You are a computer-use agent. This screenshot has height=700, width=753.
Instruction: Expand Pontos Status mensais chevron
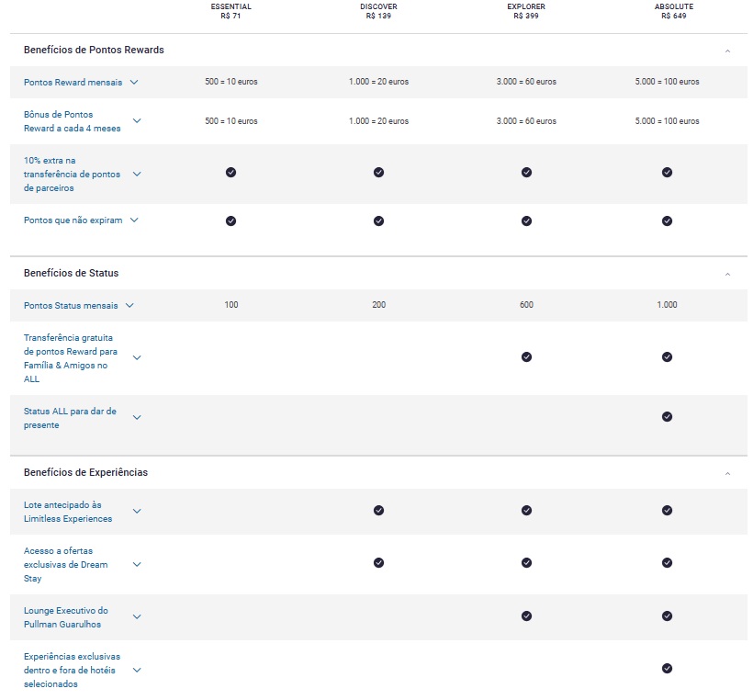pyautogui.click(x=129, y=305)
